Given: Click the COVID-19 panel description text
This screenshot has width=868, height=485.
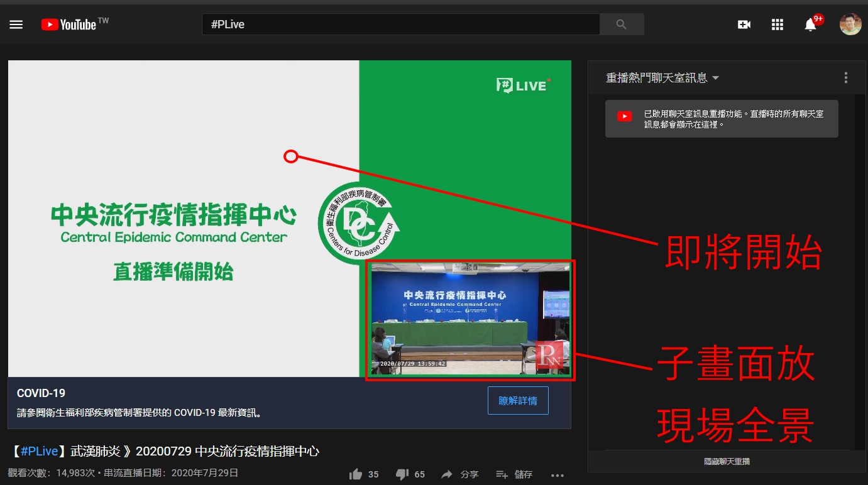Looking at the screenshot, I should [139, 413].
